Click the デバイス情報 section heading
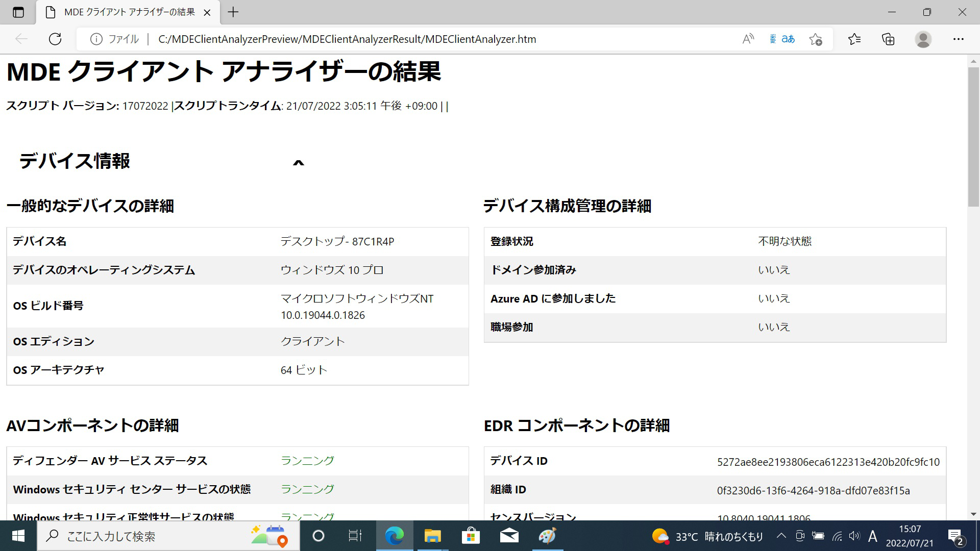Image resolution: width=980 pixels, height=551 pixels. pyautogui.click(x=75, y=161)
